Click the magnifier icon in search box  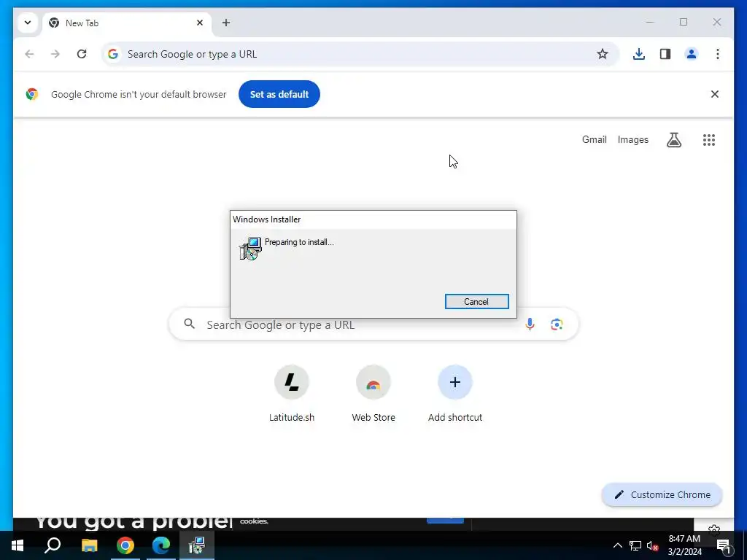tap(190, 324)
